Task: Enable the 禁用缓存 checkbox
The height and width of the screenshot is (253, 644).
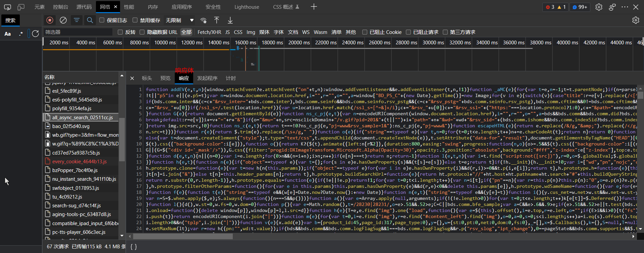Action: point(135,20)
